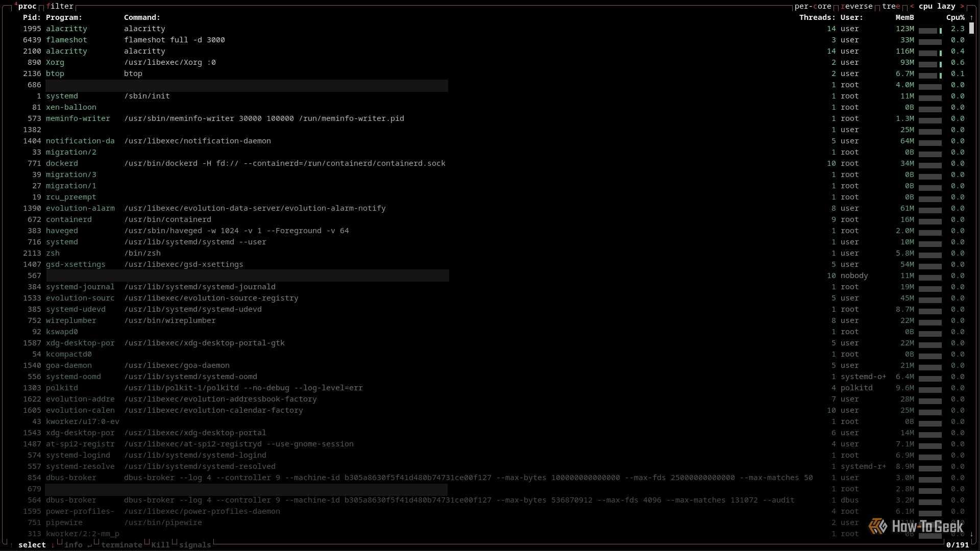Image resolution: width=980 pixels, height=551 pixels.
Task: Toggle process tree view
Action: [891, 6]
